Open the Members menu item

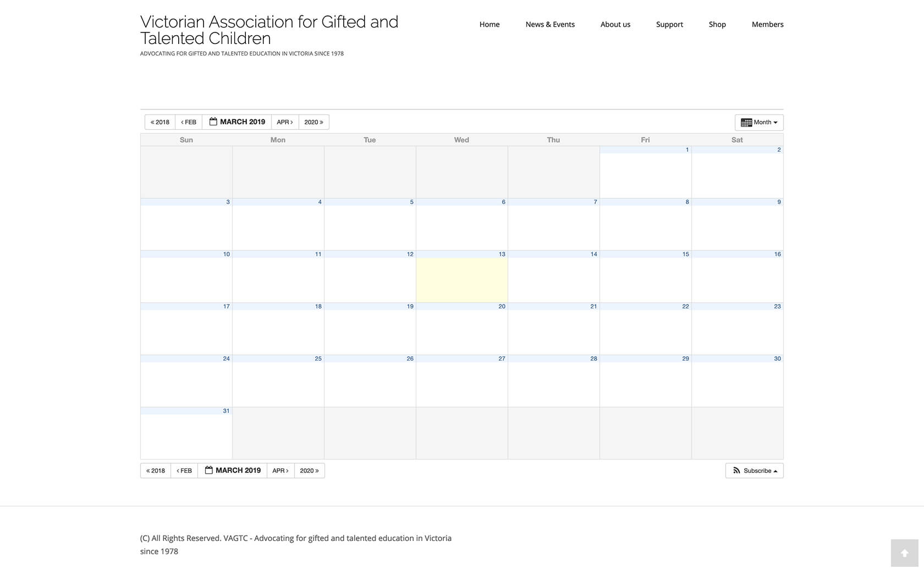tap(767, 24)
